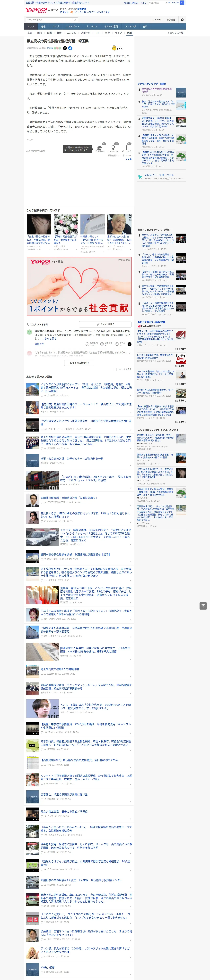Open the 速報 tab

pos(43,27)
